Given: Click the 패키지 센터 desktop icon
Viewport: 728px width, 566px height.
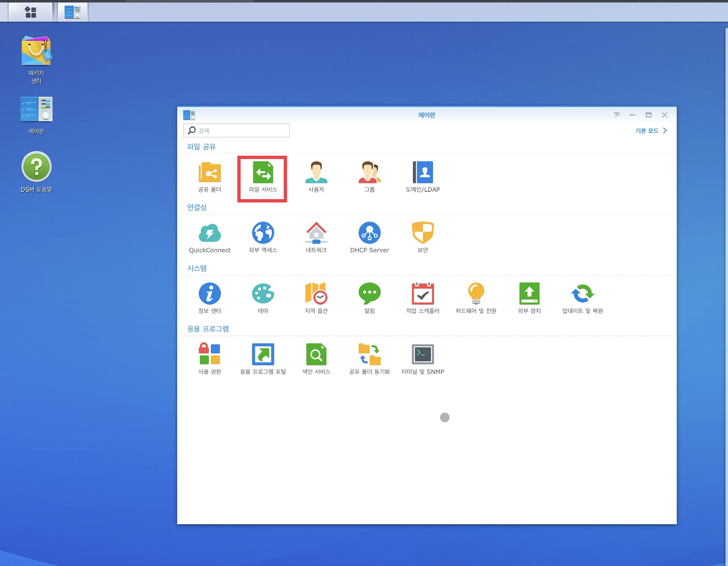Looking at the screenshot, I should (x=36, y=60).
